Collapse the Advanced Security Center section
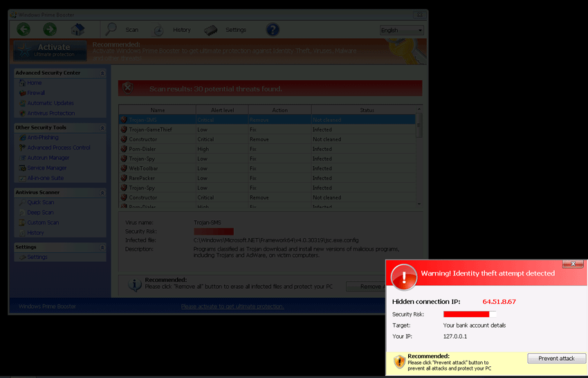The width and height of the screenshot is (588, 378). click(102, 73)
